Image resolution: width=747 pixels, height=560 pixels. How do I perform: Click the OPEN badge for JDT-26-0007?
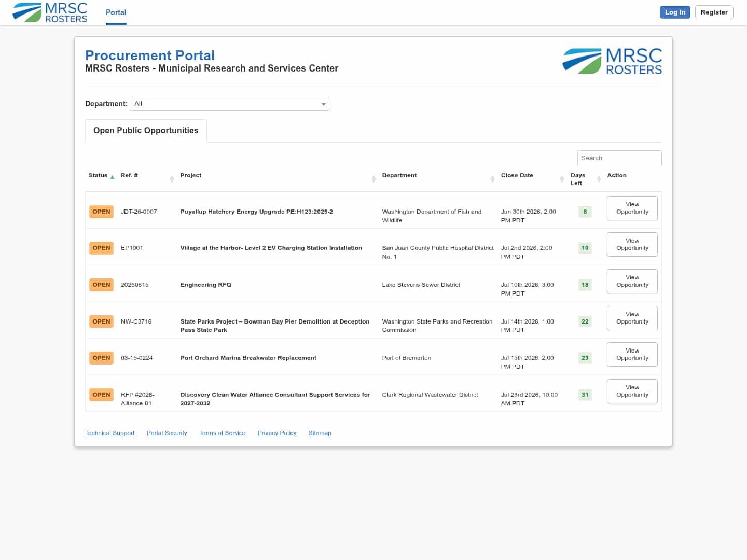coord(101,212)
